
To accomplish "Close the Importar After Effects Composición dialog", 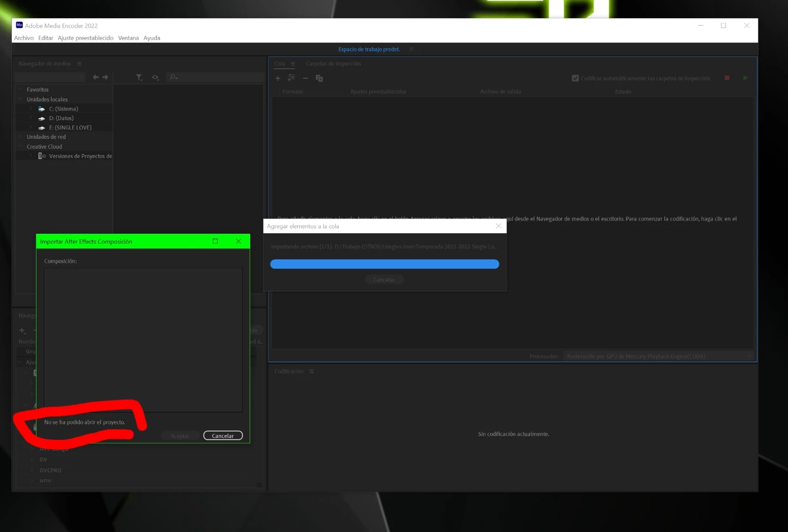I will (x=238, y=241).
